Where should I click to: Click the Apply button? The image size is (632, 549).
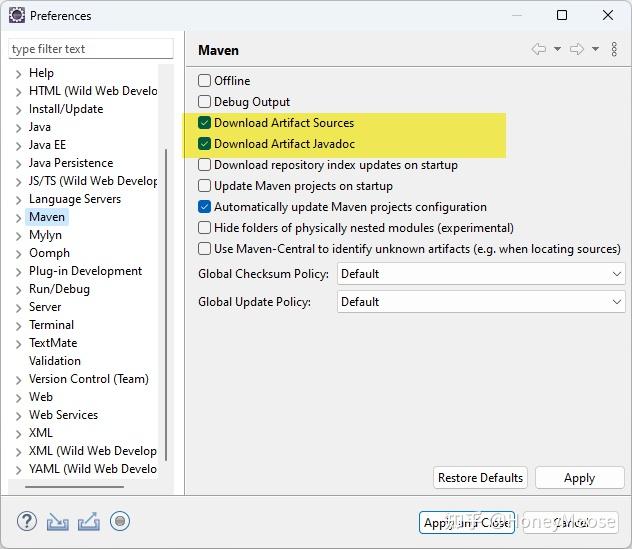579,478
